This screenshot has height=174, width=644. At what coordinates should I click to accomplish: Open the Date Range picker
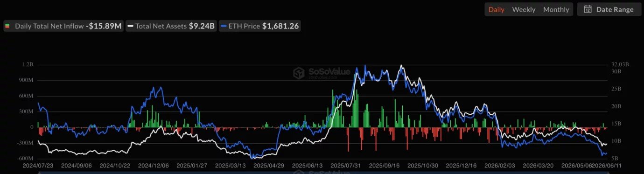pyautogui.click(x=609, y=9)
